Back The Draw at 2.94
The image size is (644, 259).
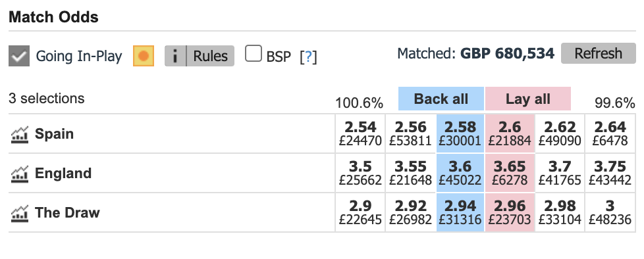pyautogui.click(x=460, y=212)
